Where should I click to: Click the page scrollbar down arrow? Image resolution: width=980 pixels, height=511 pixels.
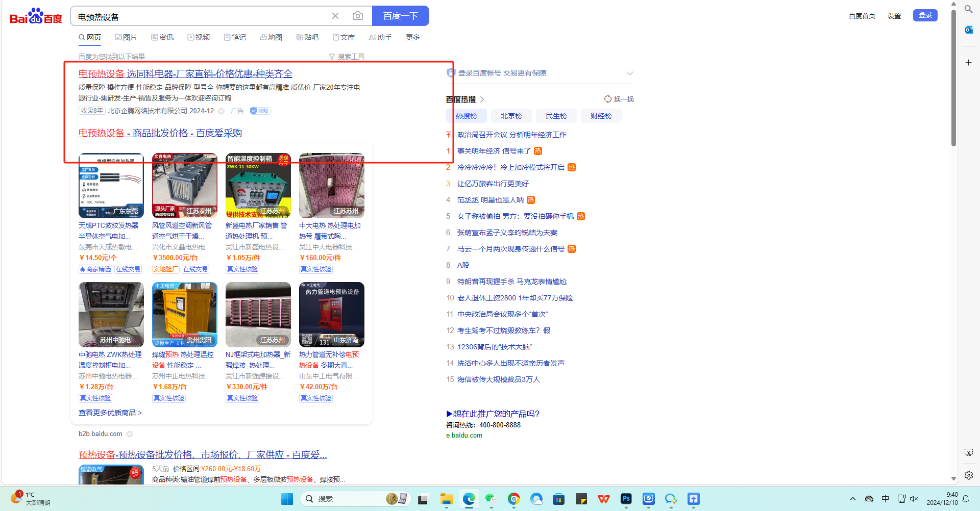coord(953,479)
